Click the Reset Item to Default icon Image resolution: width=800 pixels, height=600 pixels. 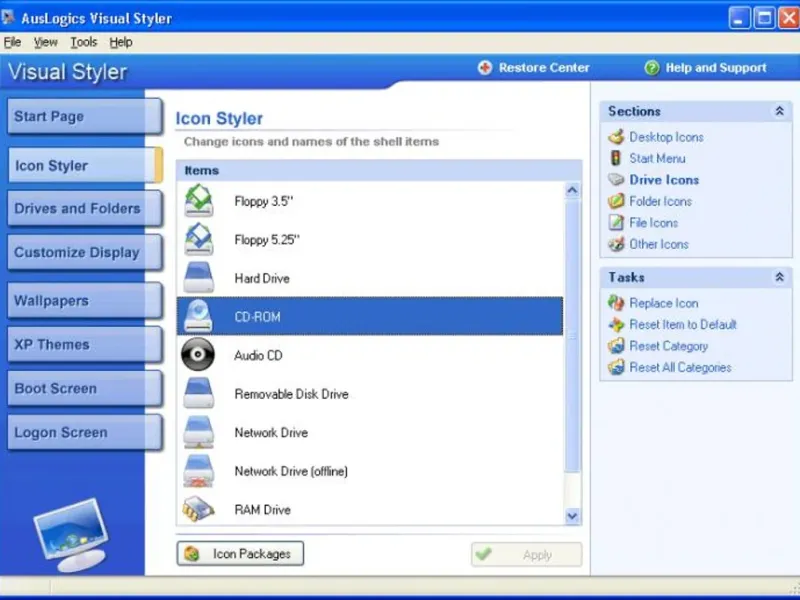[x=616, y=324]
